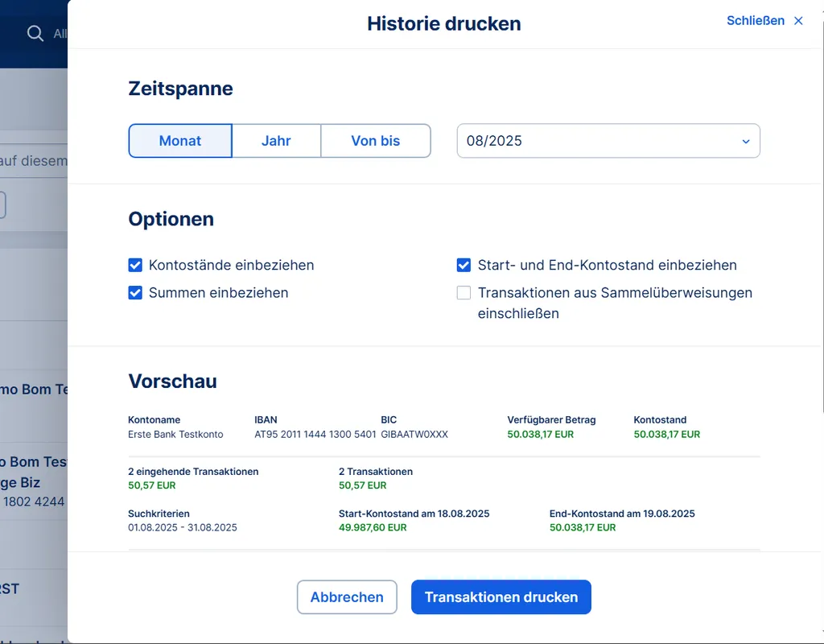This screenshot has width=824, height=644.
Task: Click Transaktionen drucken button
Action: [x=501, y=597]
